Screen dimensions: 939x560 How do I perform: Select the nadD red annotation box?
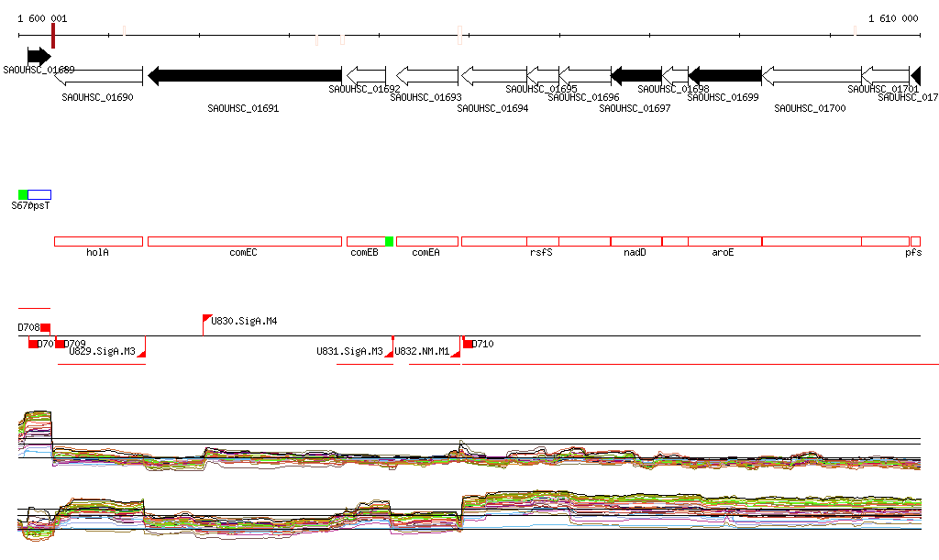636,242
